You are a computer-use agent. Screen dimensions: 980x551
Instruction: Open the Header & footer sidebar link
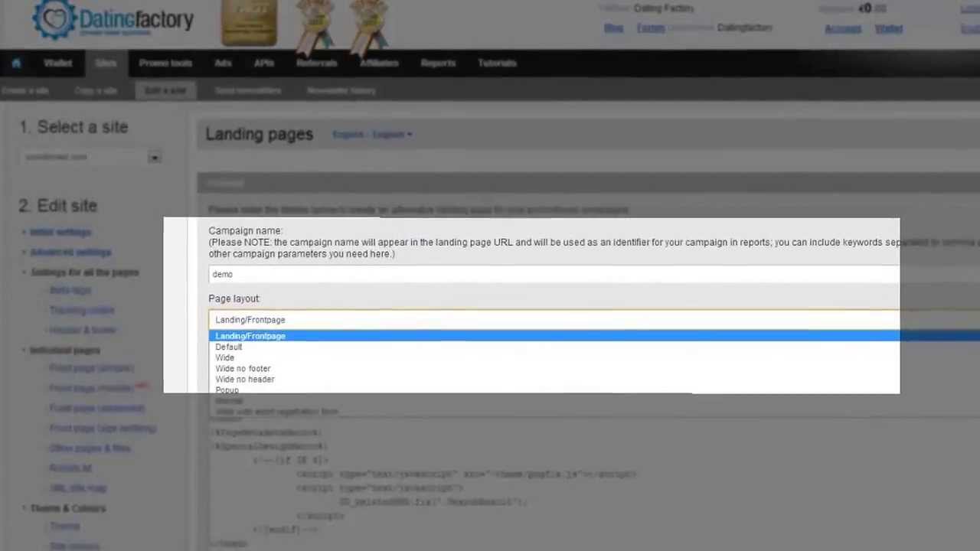(82, 330)
